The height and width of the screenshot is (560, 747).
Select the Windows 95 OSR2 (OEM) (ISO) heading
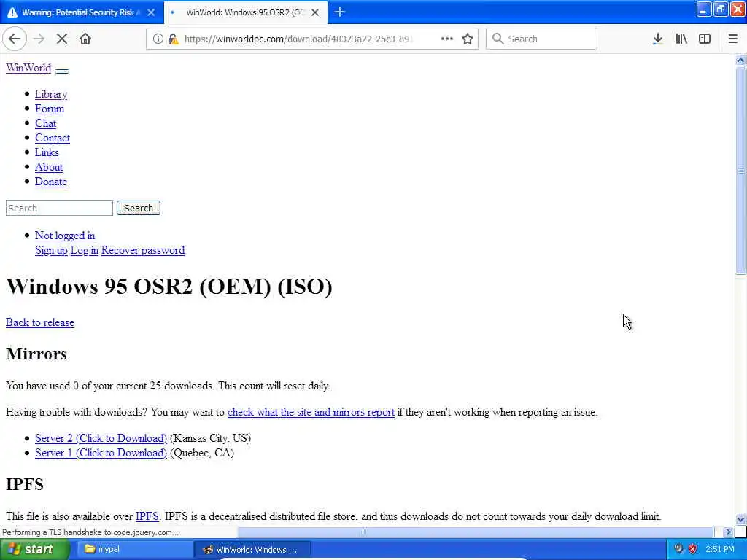(169, 286)
